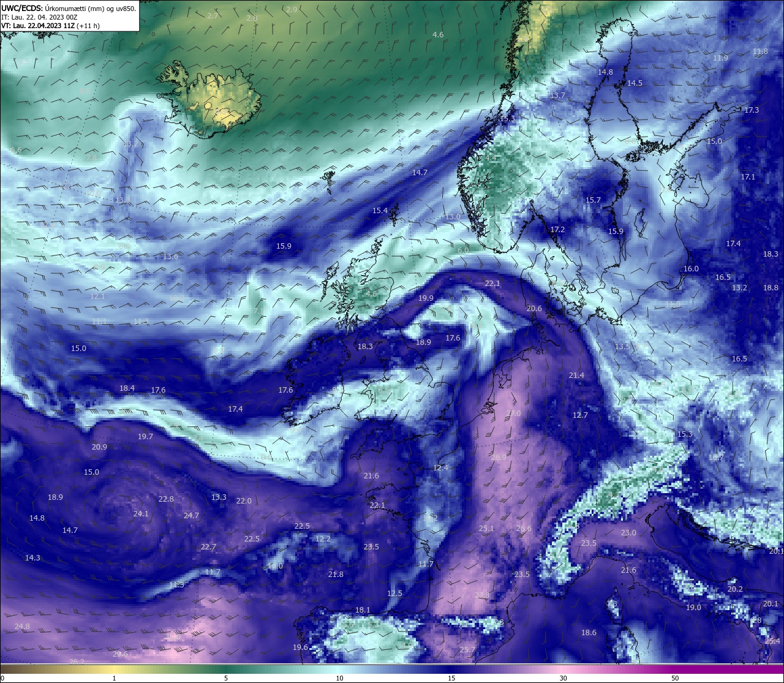Screen dimensions: 784x683
Task: Click the map value '12.5'
Action: point(394,593)
